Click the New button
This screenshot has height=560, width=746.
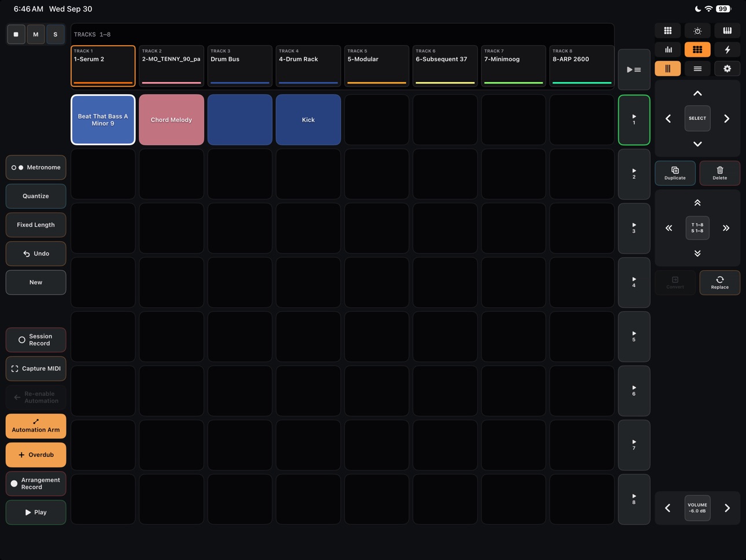click(x=36, y=282)
